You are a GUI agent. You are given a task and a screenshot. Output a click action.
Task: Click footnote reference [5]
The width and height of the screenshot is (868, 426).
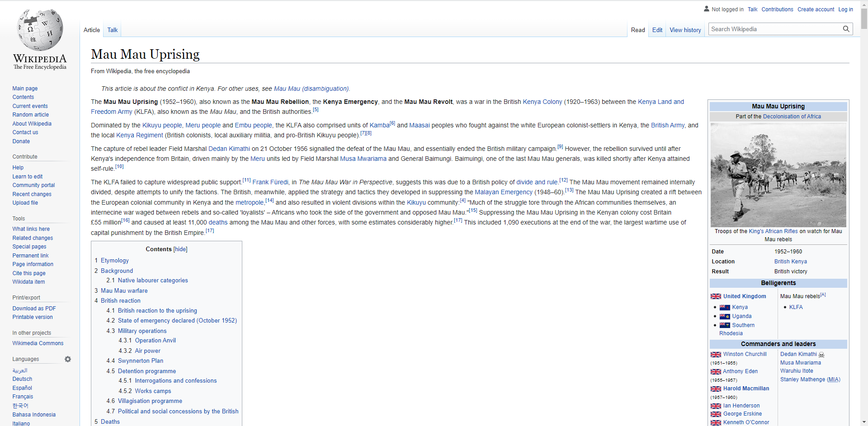pyautogui.click(x=316, y=109)
